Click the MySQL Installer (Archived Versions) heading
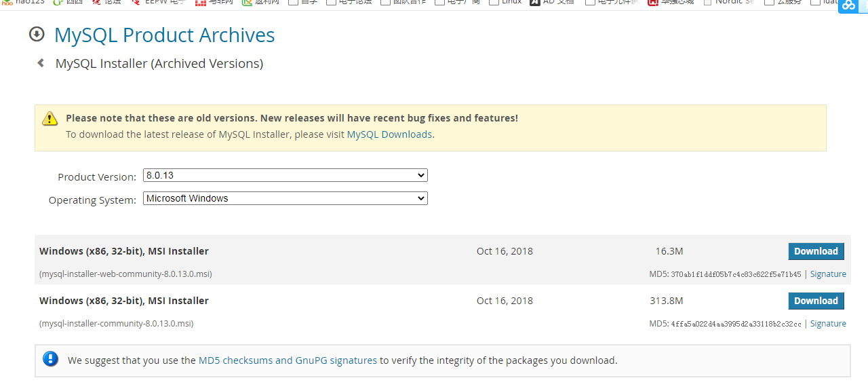The height and width of the screenshot is (391, 868). click(159, 63)
